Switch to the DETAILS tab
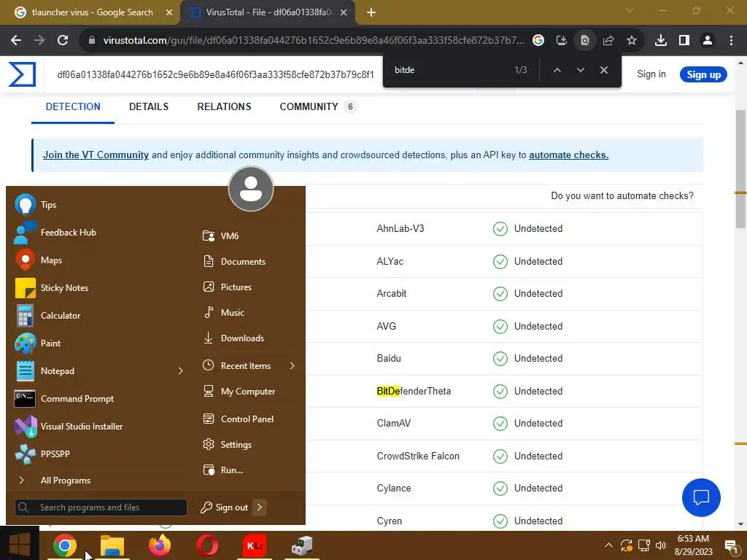Screen dimensions: 747x560 click(149, 106)
